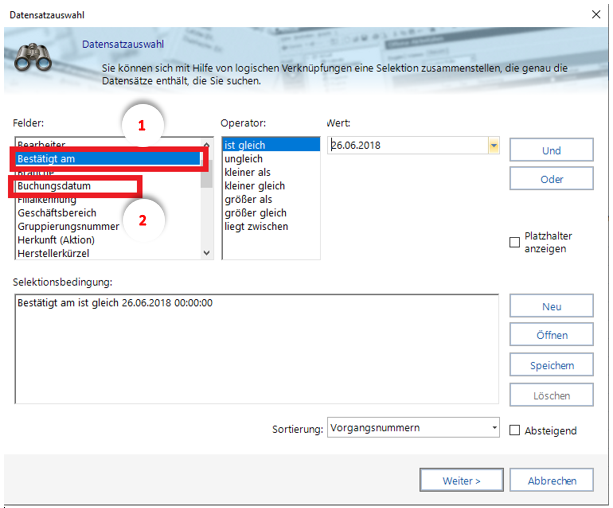The image size is (613, 508).
Task: Pick the 'größer gleich' operator
Action: click(255, 213)
